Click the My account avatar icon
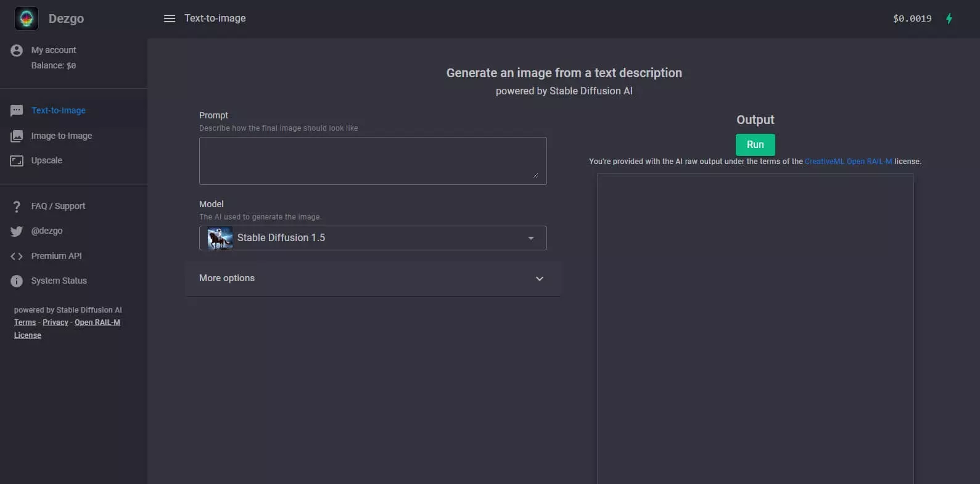 tap(17, 51)
